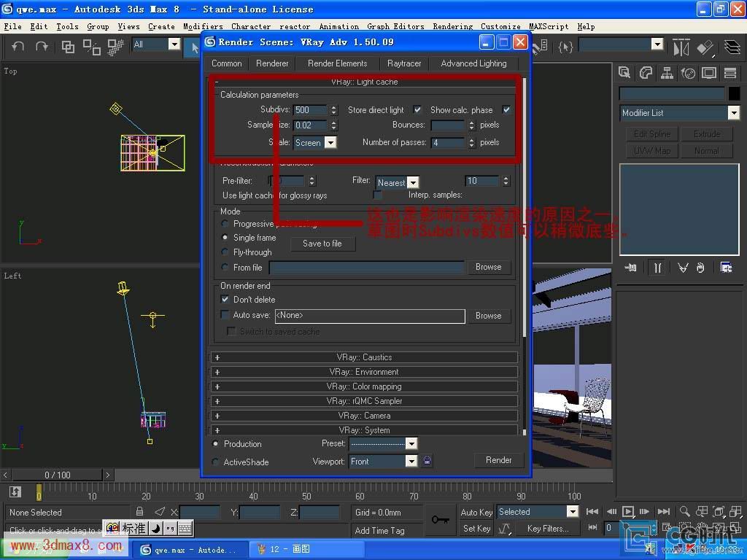Image resolution: width=747 pixels, height=560 pixels.
Task: Expand the VRay:: Color mapping rollout
Action: (364, 386)
